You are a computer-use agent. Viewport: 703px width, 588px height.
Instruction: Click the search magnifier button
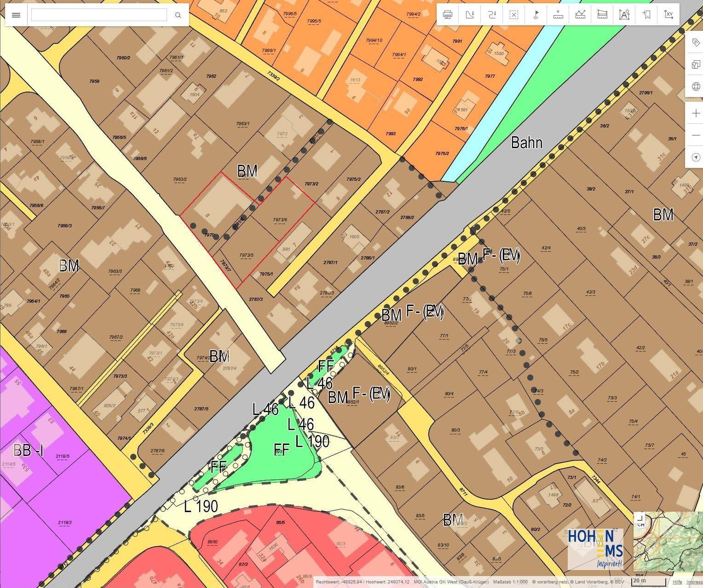pos(178,15)
